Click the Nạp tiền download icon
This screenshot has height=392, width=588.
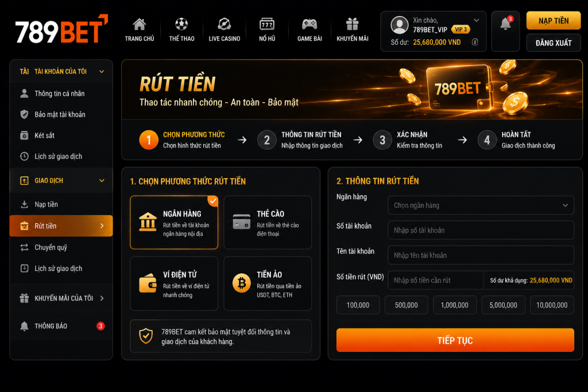[x=24, y=204]
